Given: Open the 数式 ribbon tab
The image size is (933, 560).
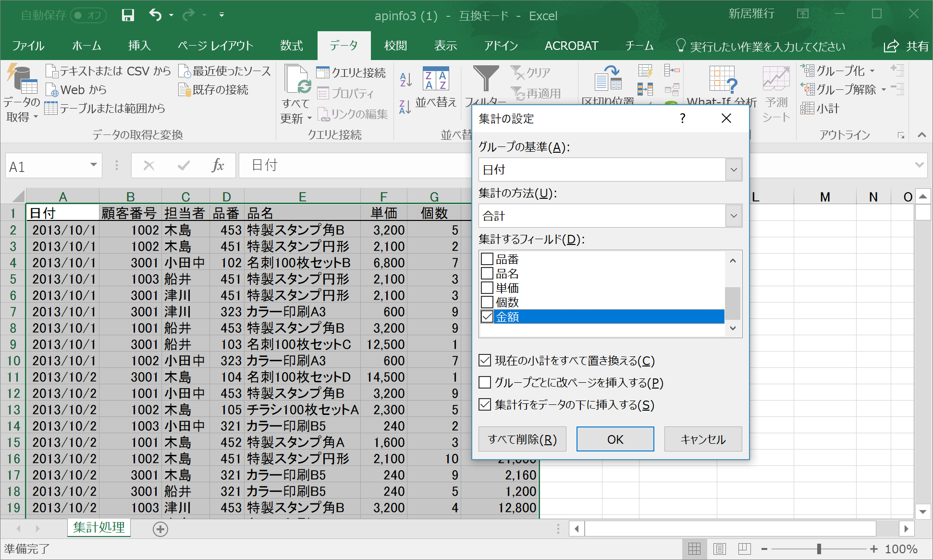Looking at the screenshot, I should point(291,46).
